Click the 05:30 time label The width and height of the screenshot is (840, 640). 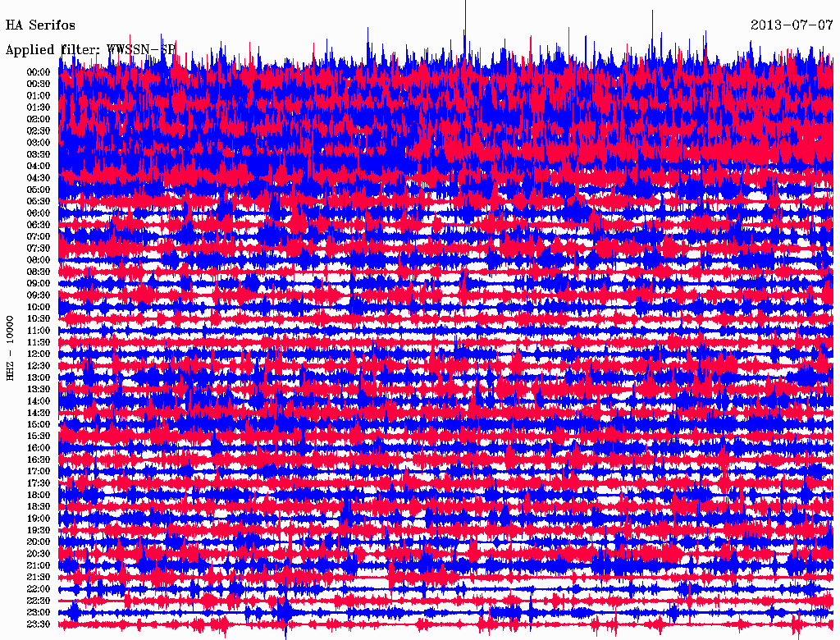[38, 202]
